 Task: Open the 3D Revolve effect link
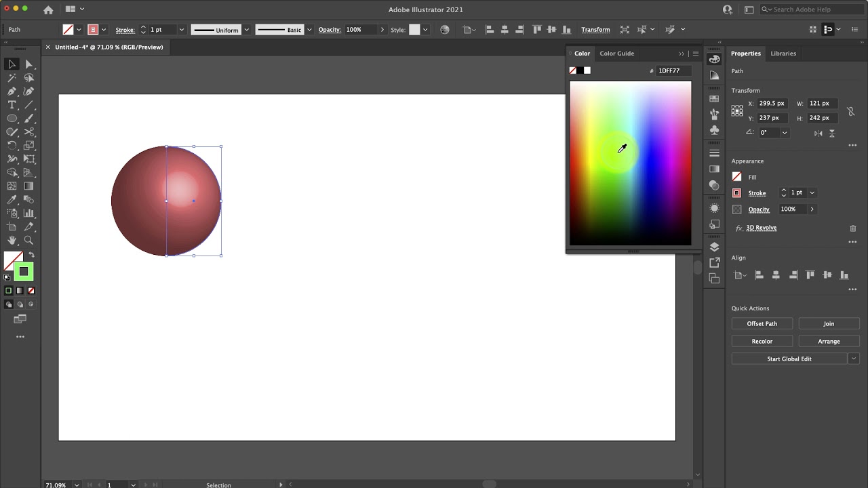point(762,228)
